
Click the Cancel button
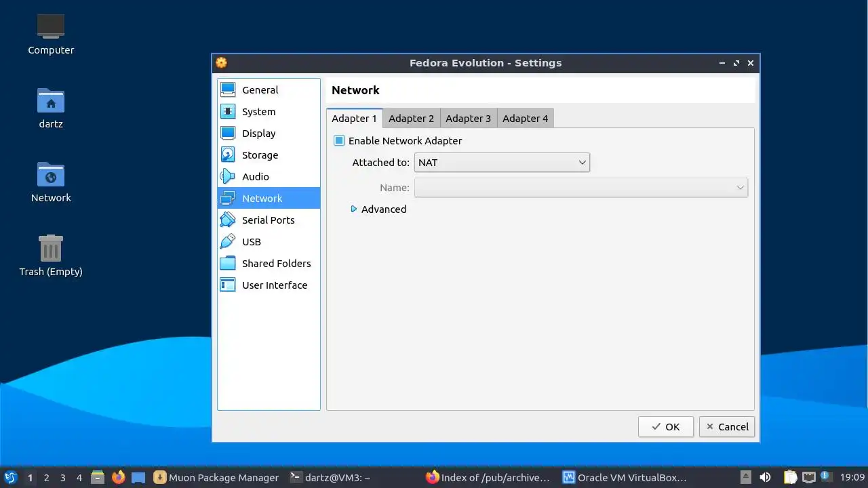click(727, 426)
